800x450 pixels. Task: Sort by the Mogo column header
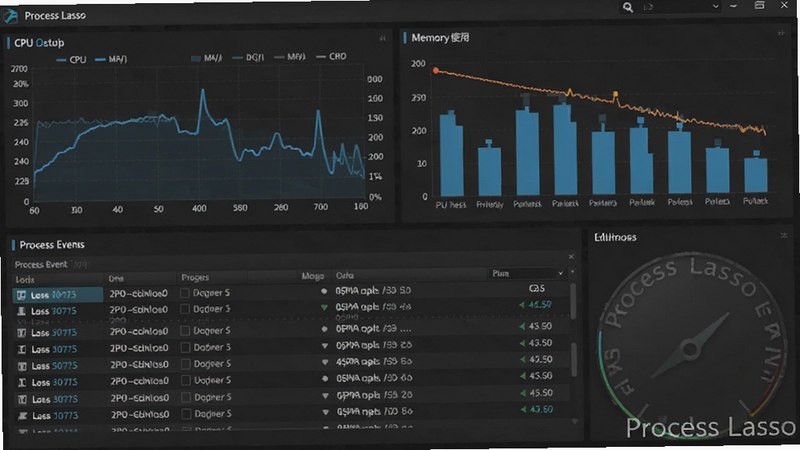[312, 276]
